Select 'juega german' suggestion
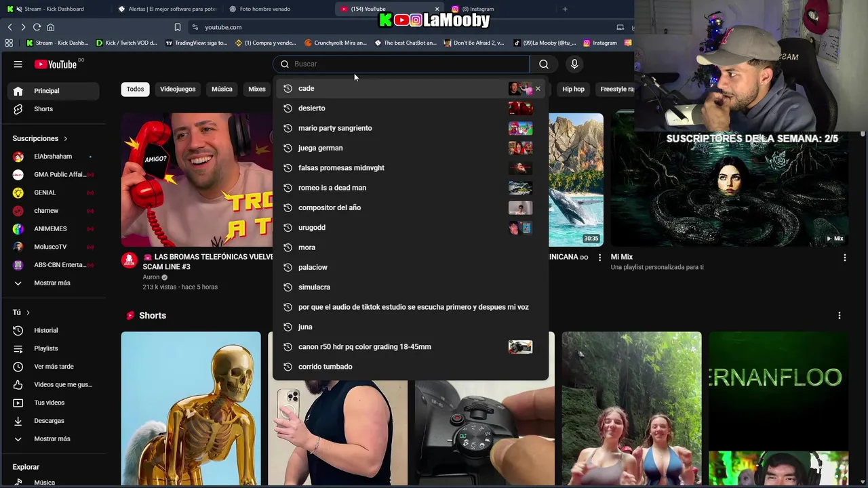The width and height of the screenshot is (868, 488). 411,148
